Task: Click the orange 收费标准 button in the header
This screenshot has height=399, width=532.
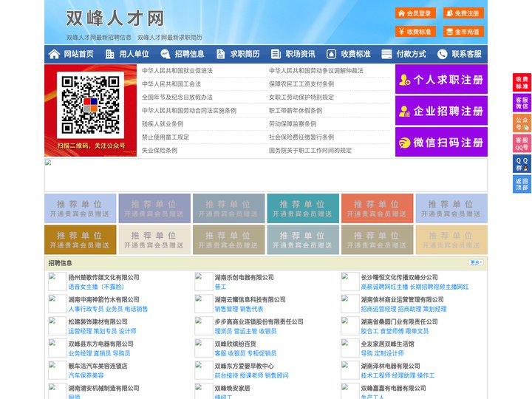Action: coord(415,32)
